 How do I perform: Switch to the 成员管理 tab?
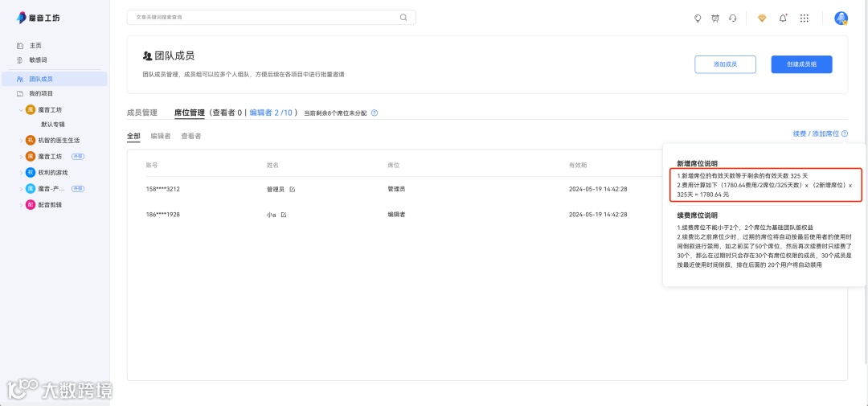142,113
